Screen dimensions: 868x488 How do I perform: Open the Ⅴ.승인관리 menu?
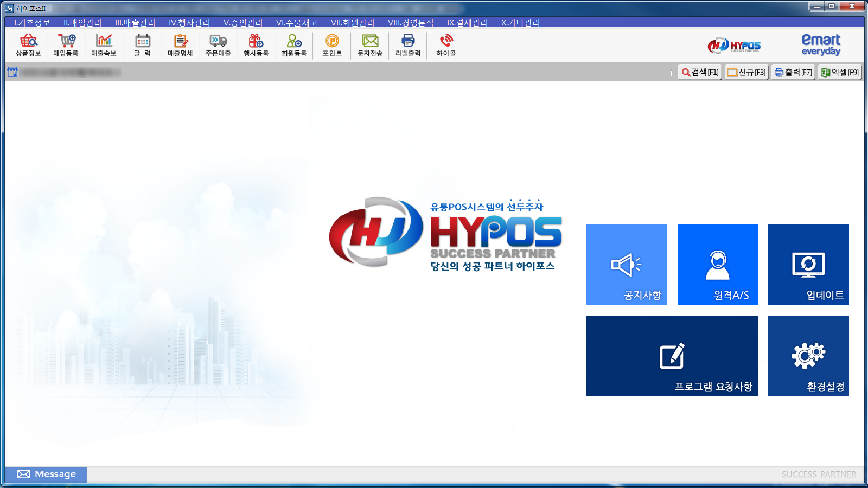[243, 23]
